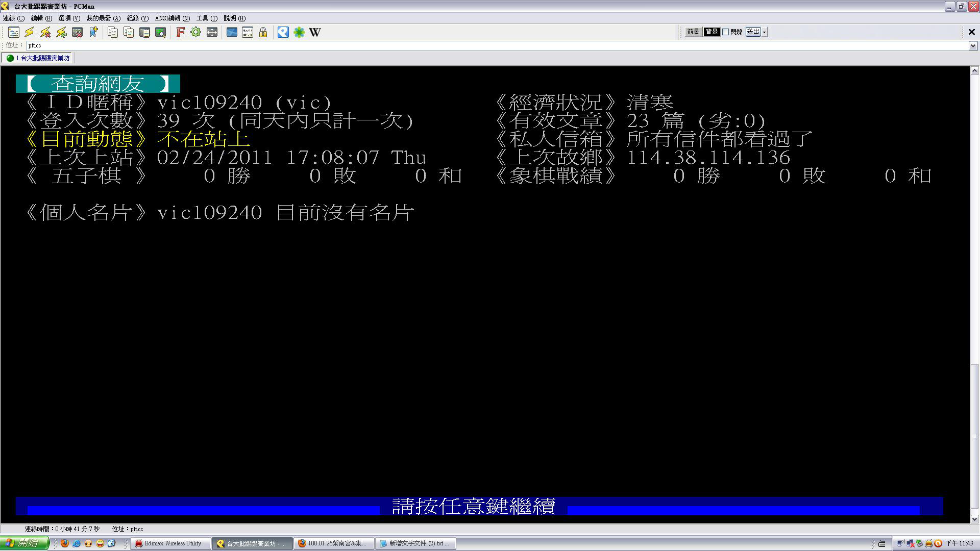Click the yellow padlock icon
The height and width of the screenshot is (551, 980).
[x=263, y=32]
